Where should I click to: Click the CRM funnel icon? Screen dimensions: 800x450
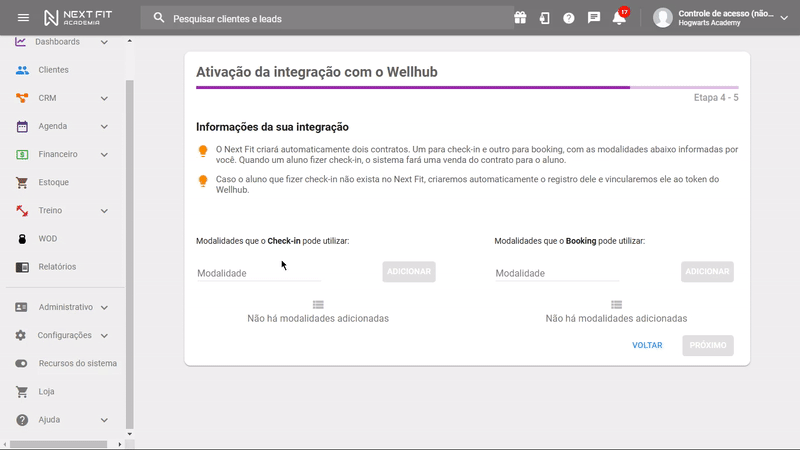click(22, 98)
